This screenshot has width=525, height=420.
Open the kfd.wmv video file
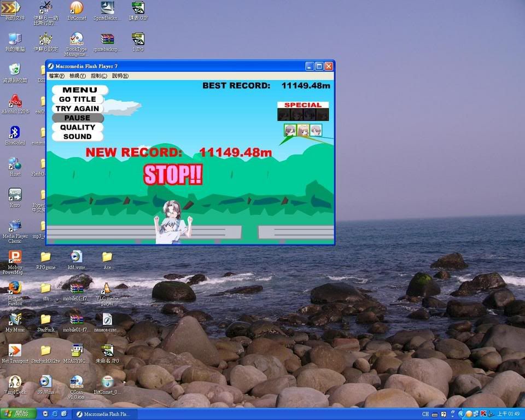point(77,260)
